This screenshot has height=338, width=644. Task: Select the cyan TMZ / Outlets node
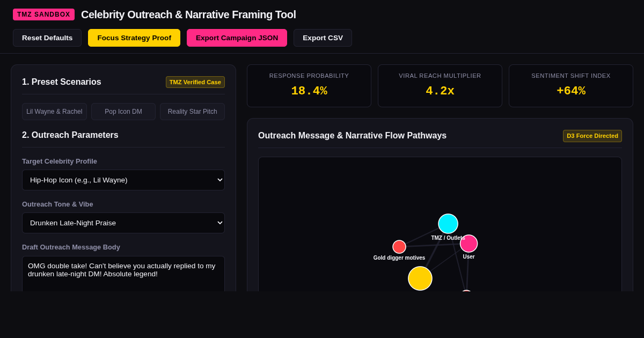[448, 224]
